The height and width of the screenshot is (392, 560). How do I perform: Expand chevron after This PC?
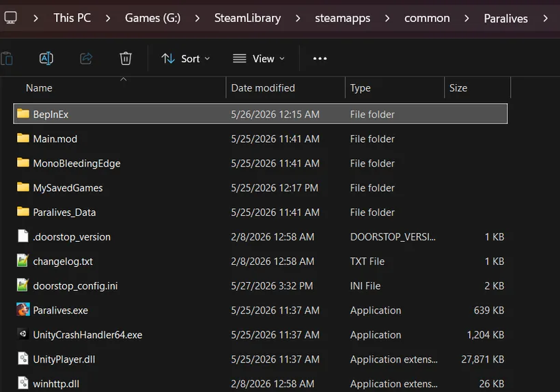pyautogui.click(x=108, y=18)
